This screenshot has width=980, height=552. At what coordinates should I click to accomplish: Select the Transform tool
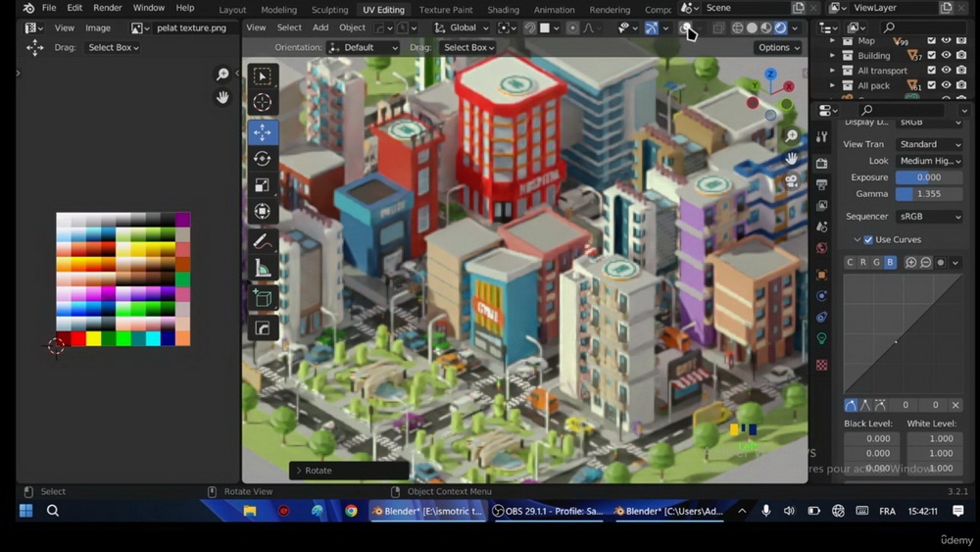[x=263, y=212]
